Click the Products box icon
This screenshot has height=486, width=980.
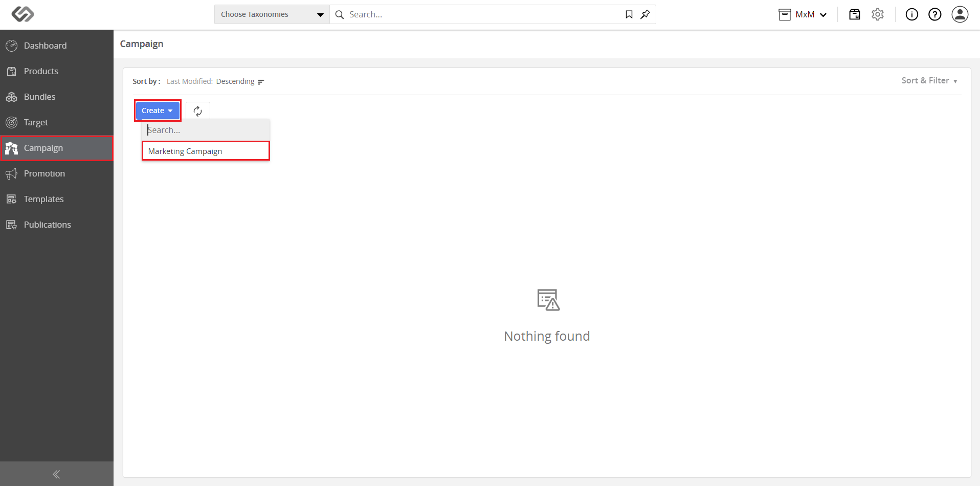tap(11, 71)
